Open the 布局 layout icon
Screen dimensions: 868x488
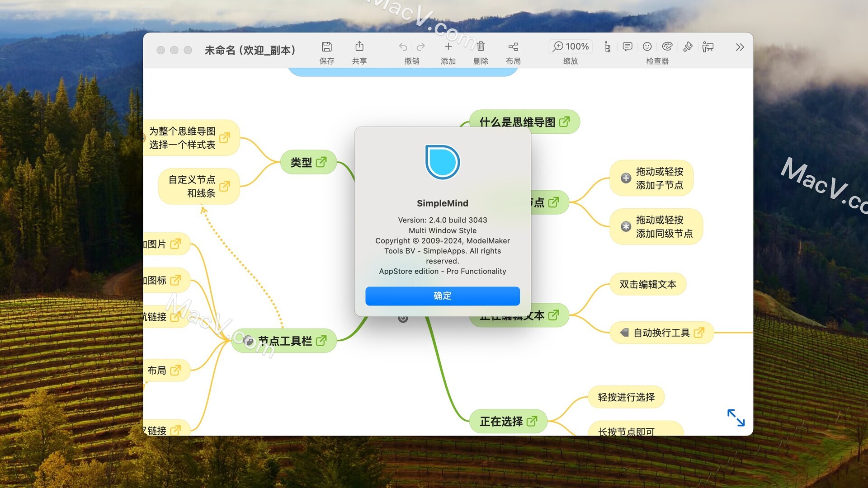point(513,47)
